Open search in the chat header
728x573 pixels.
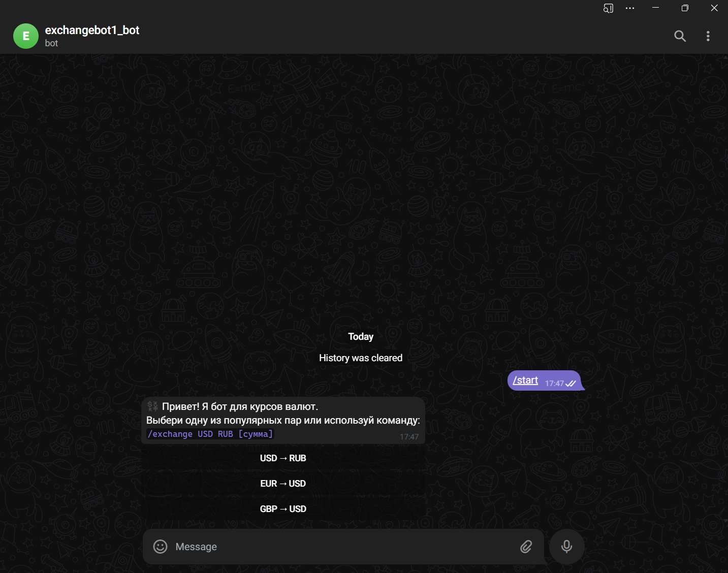[680, 36]
